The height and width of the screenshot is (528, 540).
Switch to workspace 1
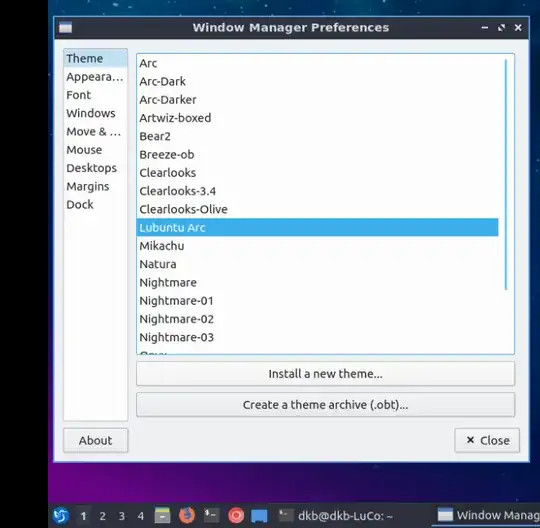point(83,516)
